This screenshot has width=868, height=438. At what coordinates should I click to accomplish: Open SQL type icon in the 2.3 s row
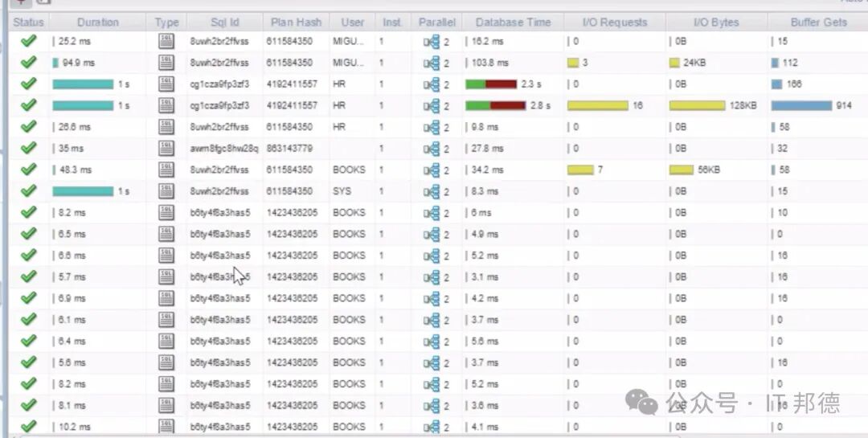[x=166, y=84]
